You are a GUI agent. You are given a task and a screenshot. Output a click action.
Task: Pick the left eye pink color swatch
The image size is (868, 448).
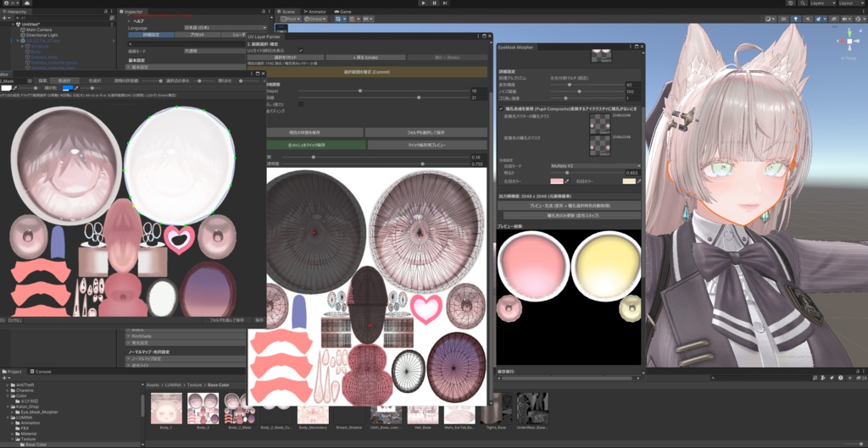click(556, 181)
